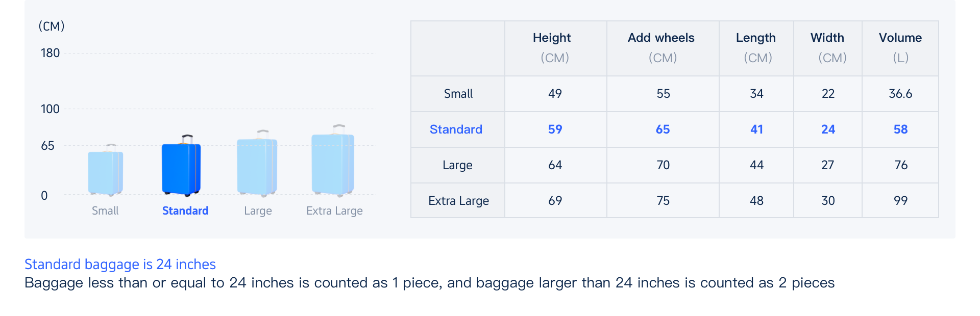The image size is (980, 316).
Task: Select the Small label under the chart
Action: 105,210
